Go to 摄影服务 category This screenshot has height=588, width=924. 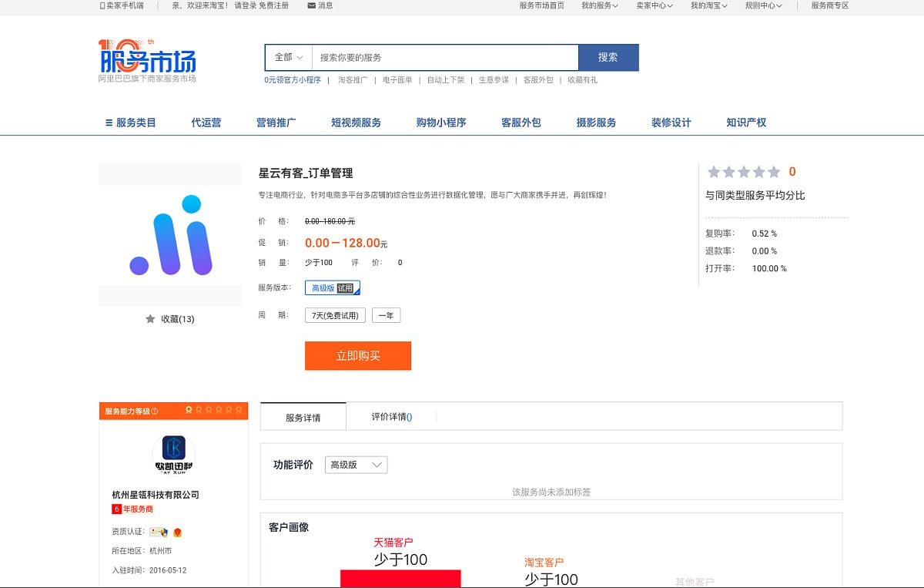(596, 123)
